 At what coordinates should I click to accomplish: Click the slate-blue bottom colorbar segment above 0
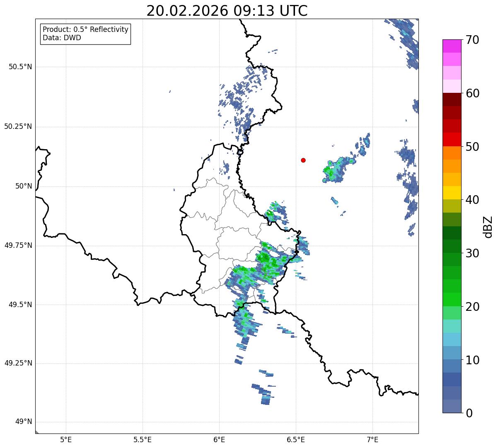click(452, 406)
